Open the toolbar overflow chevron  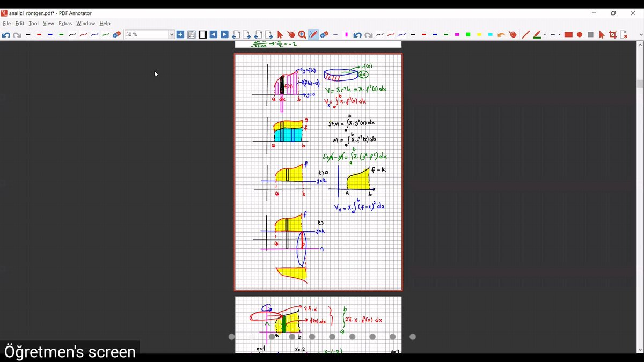point(641,35)
